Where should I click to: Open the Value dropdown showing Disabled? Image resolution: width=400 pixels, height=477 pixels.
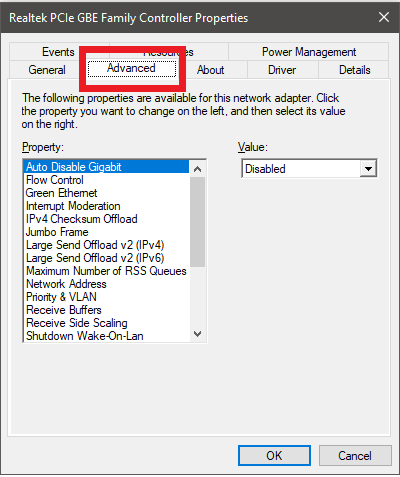coord(309,169)
